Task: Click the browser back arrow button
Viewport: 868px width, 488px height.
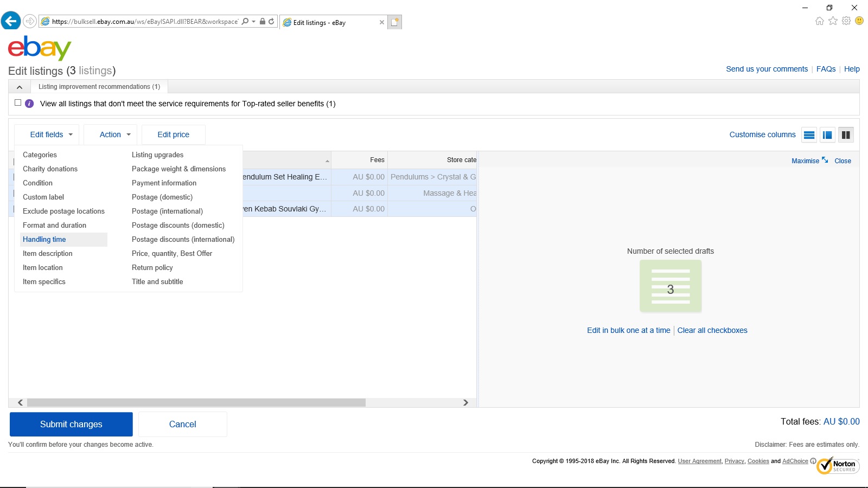Action: (x=11, y=21)
